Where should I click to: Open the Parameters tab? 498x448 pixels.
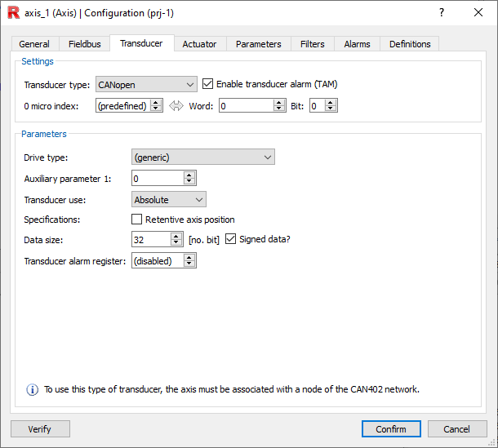click(259, 44)
